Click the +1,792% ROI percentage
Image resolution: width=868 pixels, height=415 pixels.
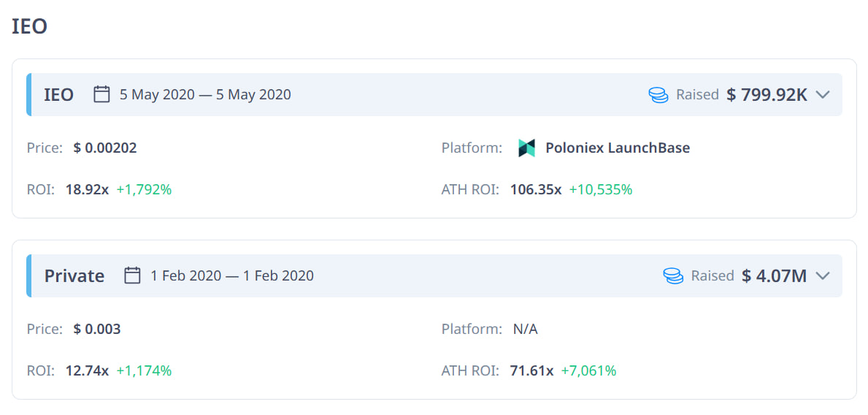point(144,189)
